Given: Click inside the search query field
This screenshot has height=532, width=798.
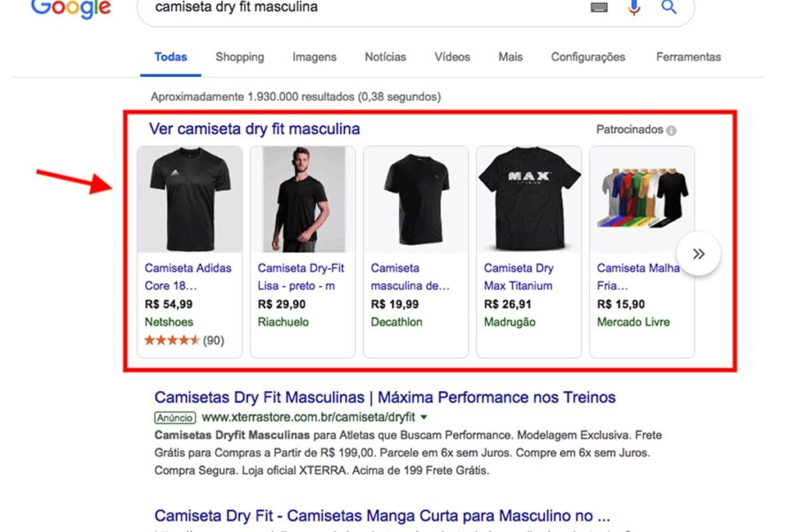Looking at the screenshot, I should 351,8.
